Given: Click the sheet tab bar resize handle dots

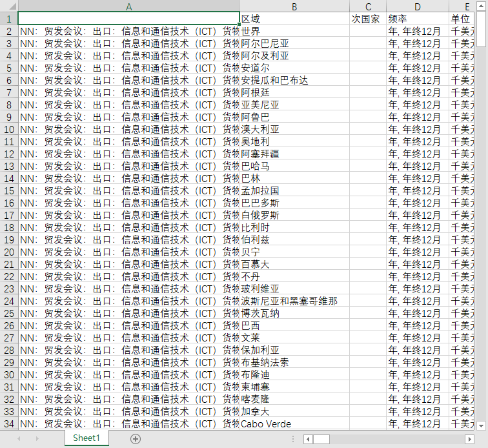Looking at the screenshot, I should pos(293,439).
